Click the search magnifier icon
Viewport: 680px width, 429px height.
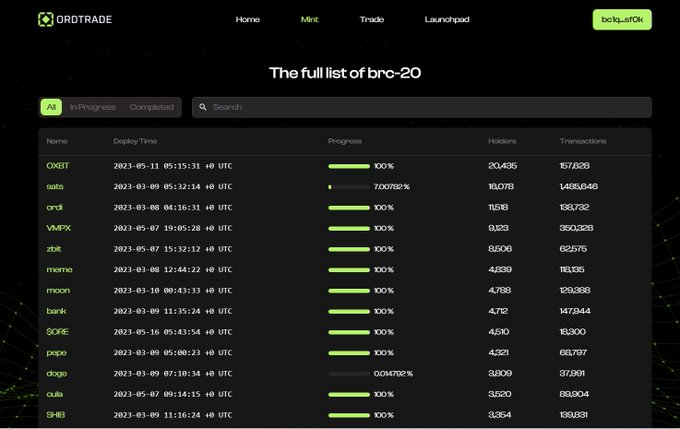coord(203,107)
